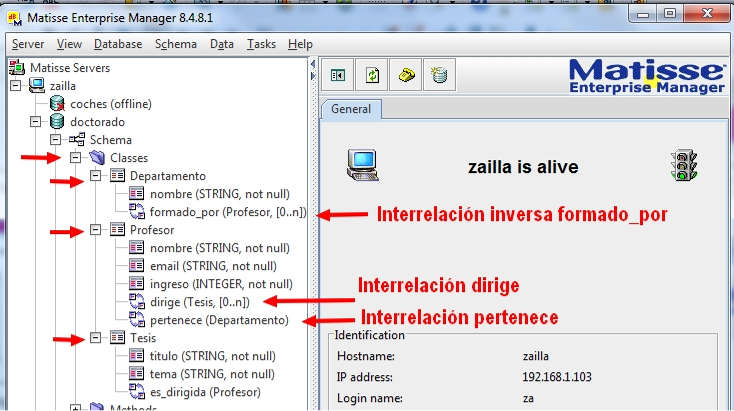Click the Login name value za
The width and height of the screenshot is (734, 411).
(x=528, y=398)
